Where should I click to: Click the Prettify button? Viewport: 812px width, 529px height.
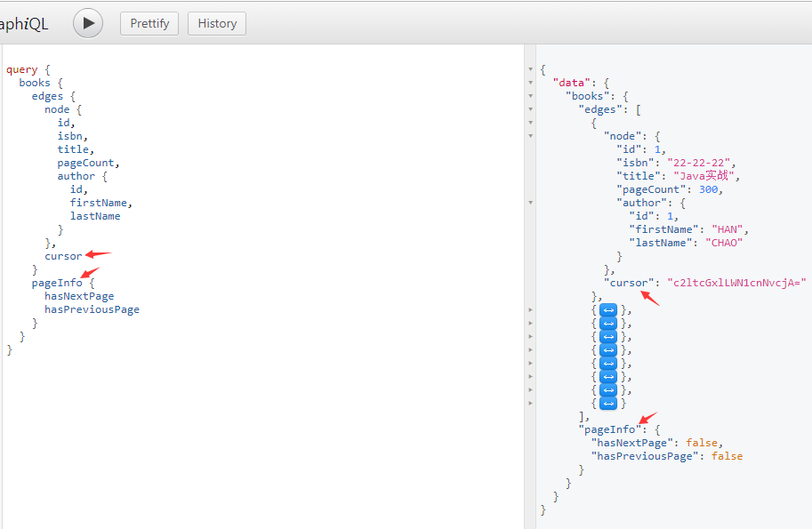(149, 23)
